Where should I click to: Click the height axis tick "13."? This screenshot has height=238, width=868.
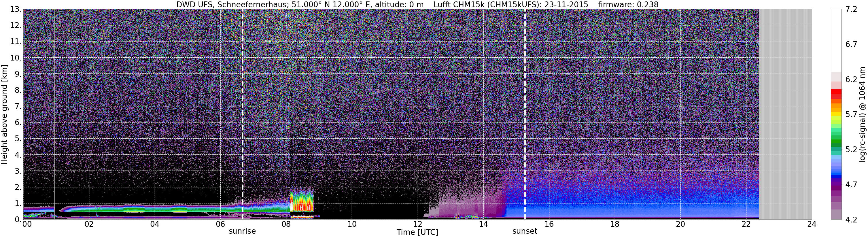coord(16,10)
